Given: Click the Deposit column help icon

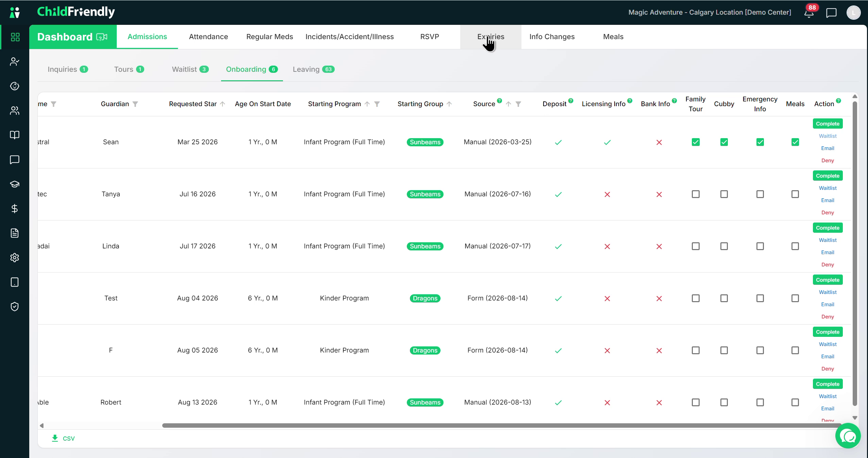Looking at the screenshot, I should pos(571,100).
